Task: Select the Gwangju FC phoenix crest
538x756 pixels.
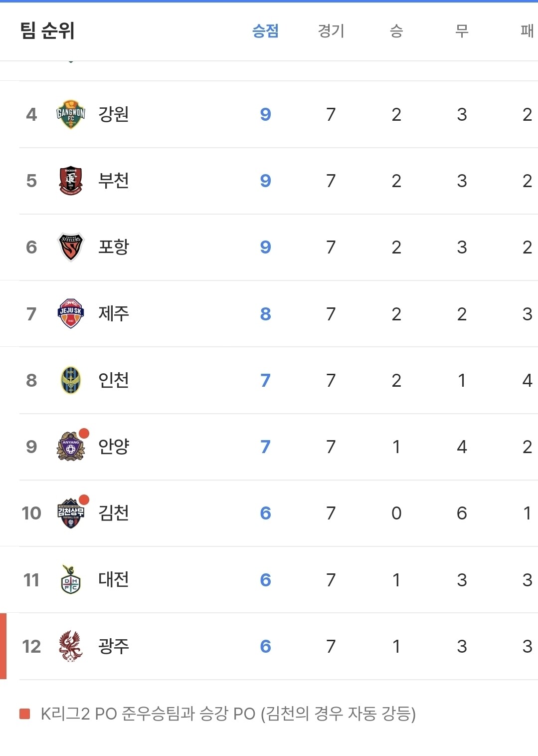Action: click(x=71, y=646)
